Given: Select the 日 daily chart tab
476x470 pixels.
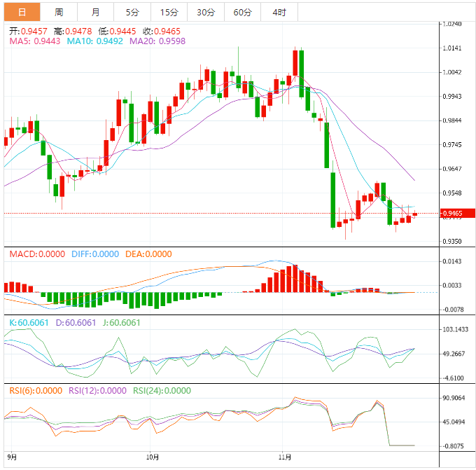Looking at the screenshot, I should point(22,12).
